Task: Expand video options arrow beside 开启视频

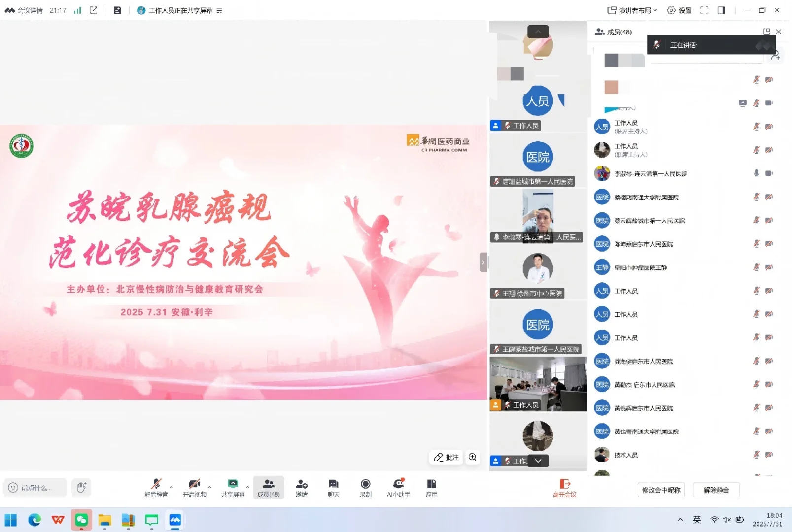Action: tap(209, 487)
